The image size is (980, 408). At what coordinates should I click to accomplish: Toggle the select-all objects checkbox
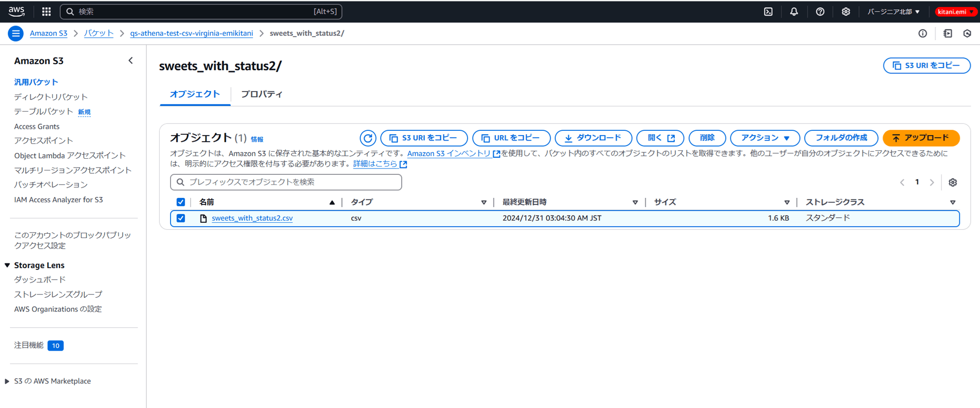181,202
